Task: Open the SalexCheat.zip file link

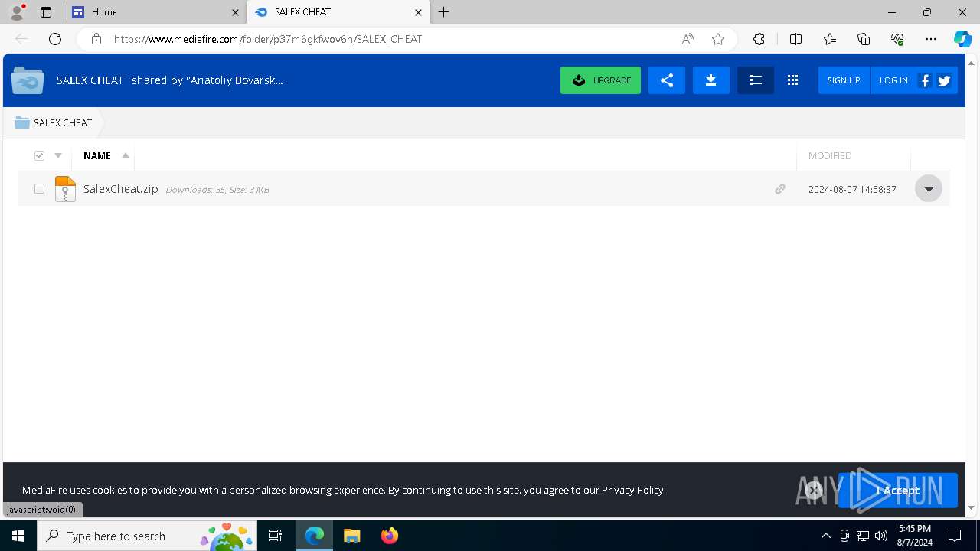Action: [x=120, y=189]
